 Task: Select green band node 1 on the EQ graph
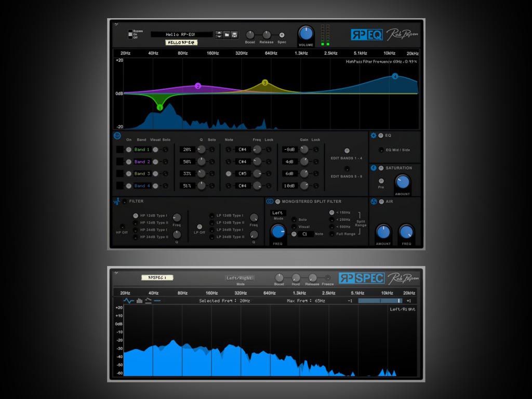click(x=160, y=108)
